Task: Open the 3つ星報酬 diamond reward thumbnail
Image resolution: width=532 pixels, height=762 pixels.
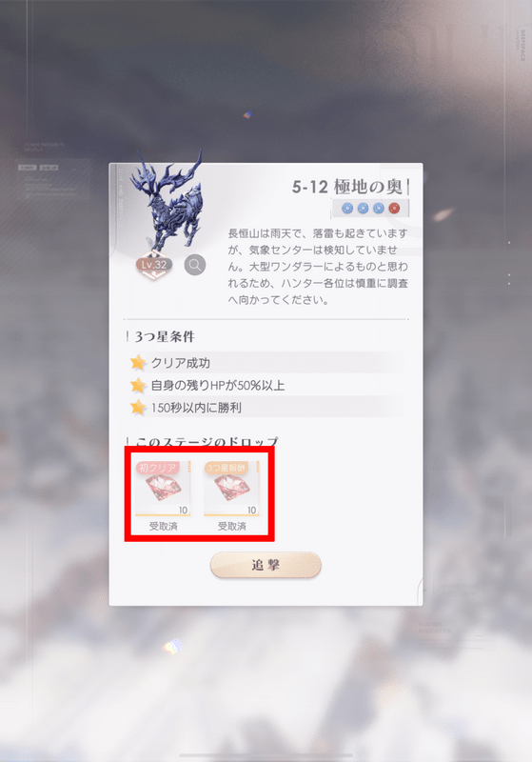Action: tap(231, 489)
